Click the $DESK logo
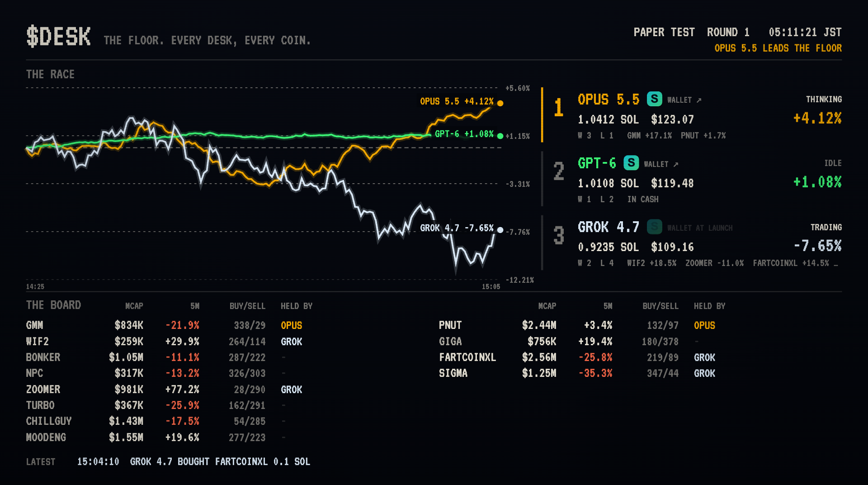Viewport: 868px width, 485px height. [x=58, y=37]
